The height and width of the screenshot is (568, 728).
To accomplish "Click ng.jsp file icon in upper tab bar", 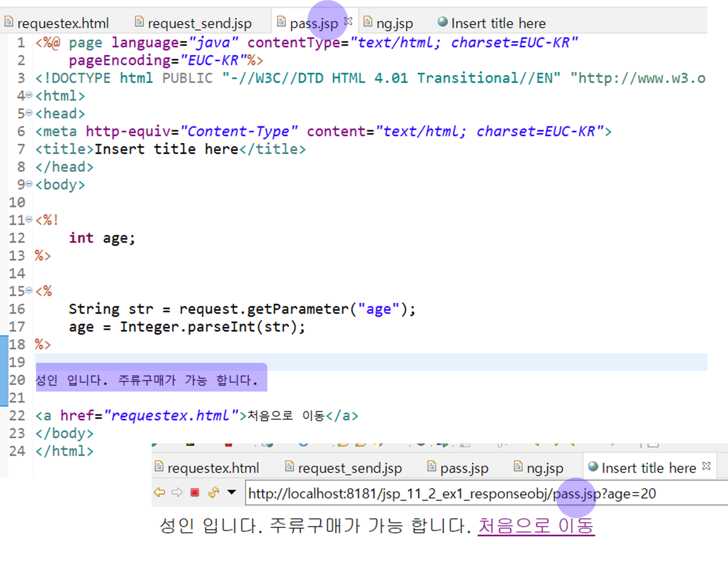I will pos(368,21).
